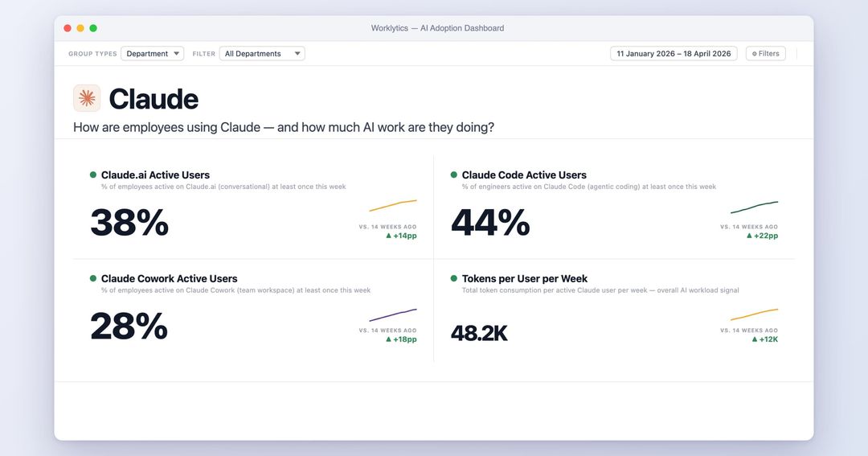This screenshot has height=456, width=868.
Task: Click the 48.2K value
Action: pyautogui.click(x=479, y=333)
